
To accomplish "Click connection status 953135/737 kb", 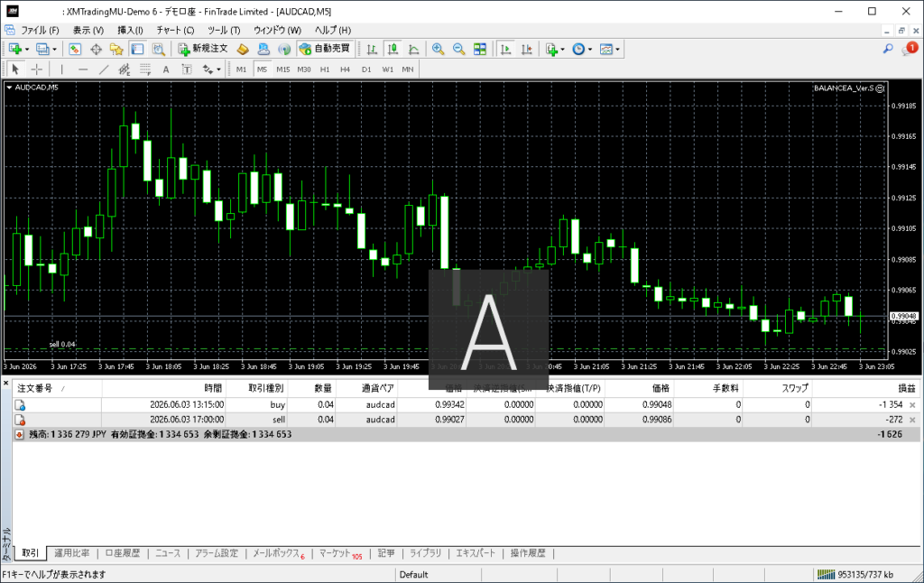I will coord(855,575).
